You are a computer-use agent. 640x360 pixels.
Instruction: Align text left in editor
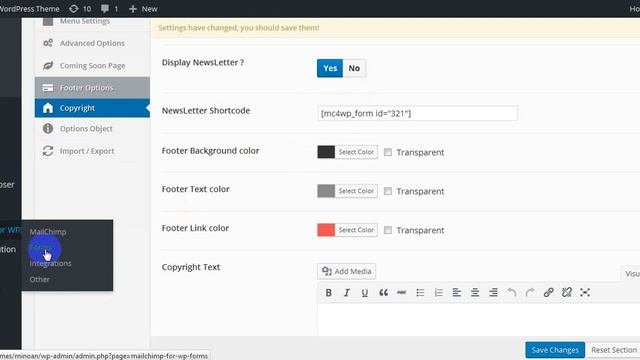coord(457,293)
